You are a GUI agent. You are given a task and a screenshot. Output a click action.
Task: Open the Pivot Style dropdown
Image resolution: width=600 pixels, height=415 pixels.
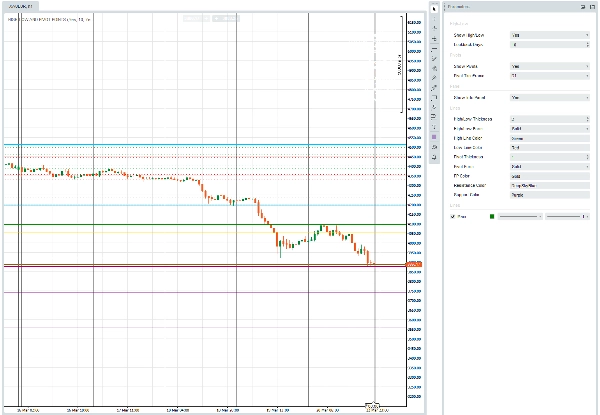pyautogui.click(x=549, y=167)
